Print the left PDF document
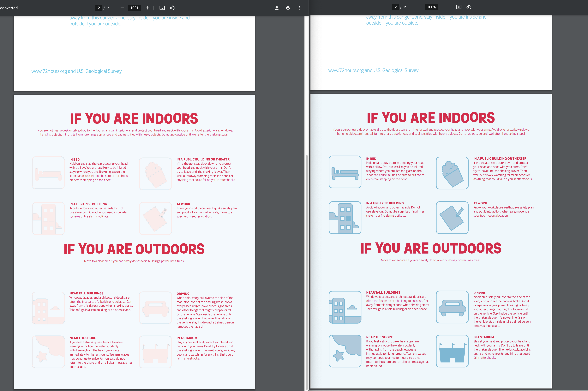The width and height of the screenshot is (588, 391). 288,8
